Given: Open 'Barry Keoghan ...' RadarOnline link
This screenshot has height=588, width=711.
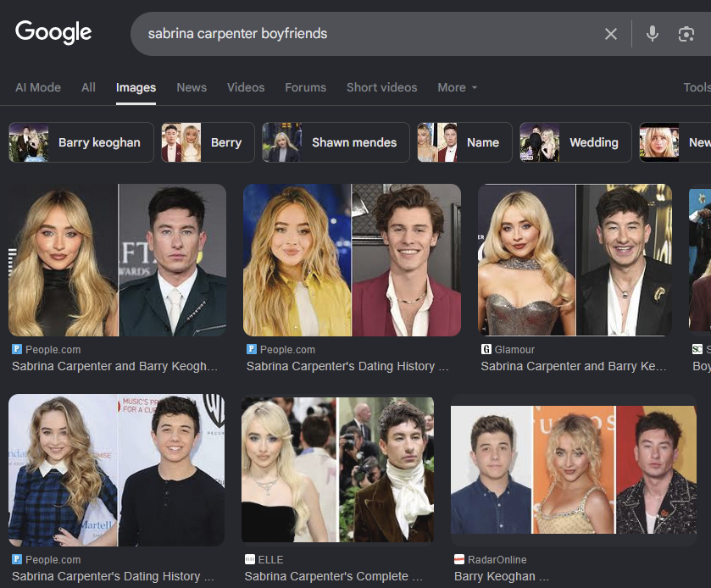Looking at the screenshot, I should coord(502,576).
